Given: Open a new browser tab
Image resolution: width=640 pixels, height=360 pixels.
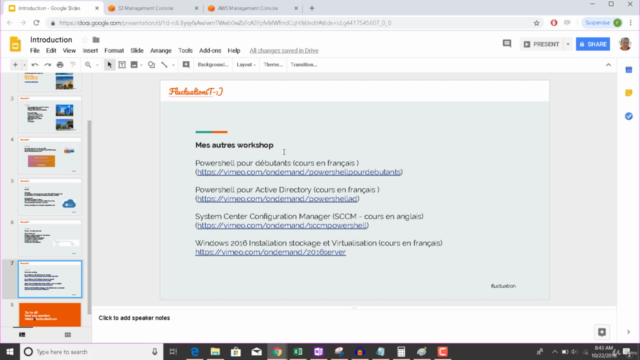Looking at the screenshot, I should (312, 8).
